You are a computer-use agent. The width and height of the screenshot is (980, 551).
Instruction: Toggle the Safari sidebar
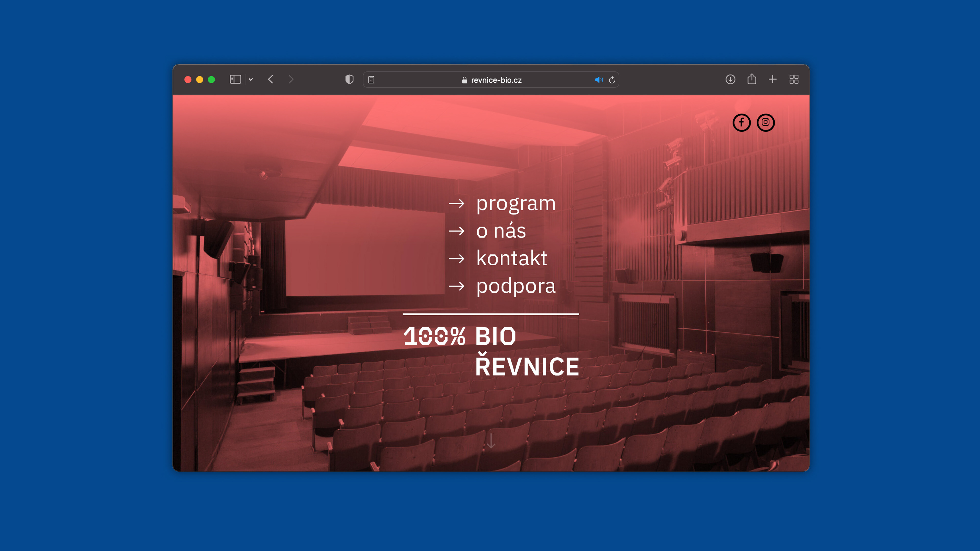[235, 80]
